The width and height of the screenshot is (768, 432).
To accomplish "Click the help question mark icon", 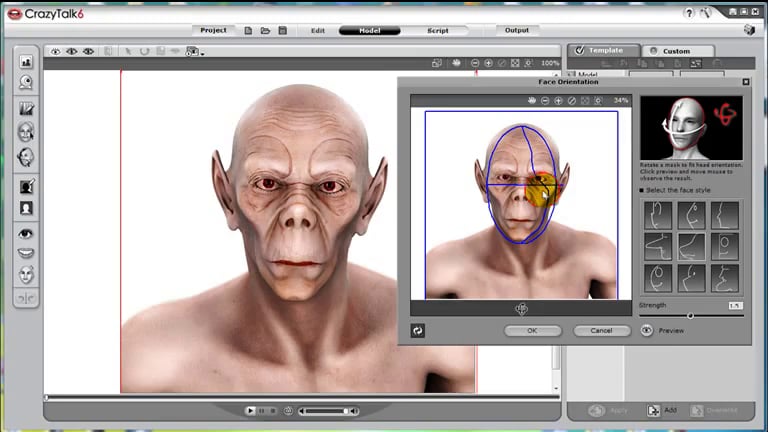I will click(690, 13).
